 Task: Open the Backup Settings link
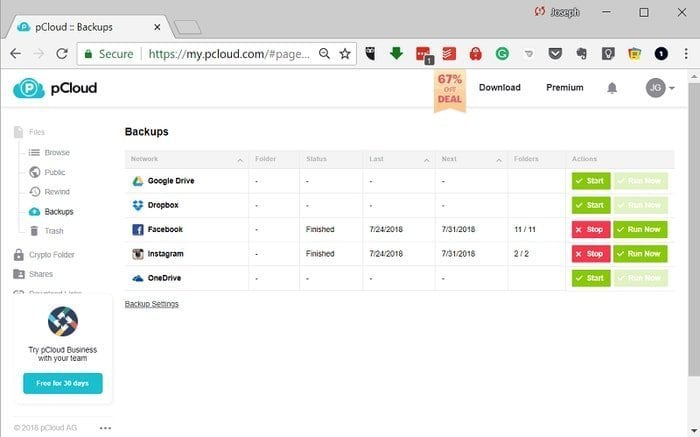coord(152,304)
